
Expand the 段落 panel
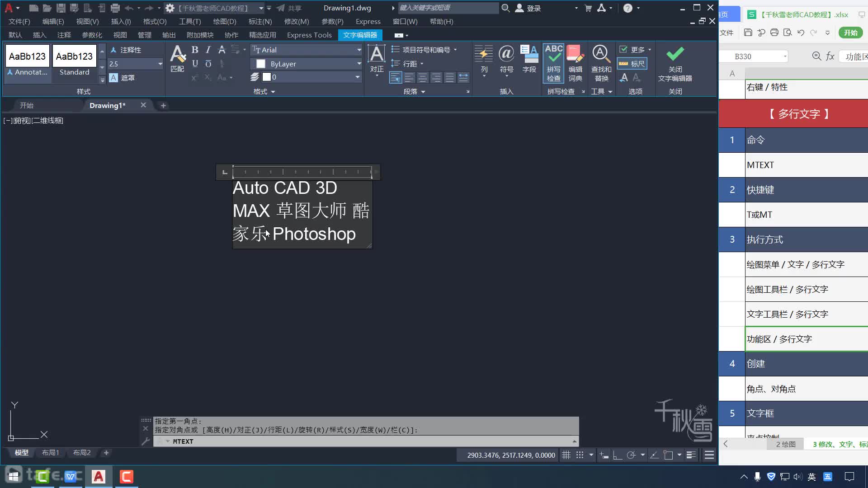414,92
